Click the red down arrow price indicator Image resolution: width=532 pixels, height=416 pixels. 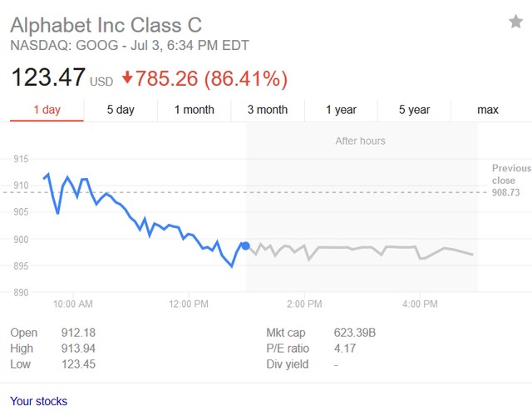pyautogui.click(x=127, y=77)
